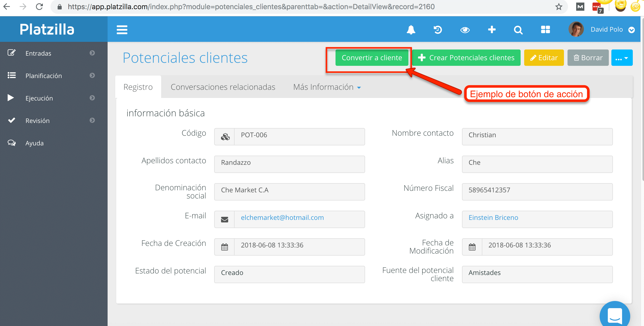The height and width of the screenshot is (326, 644).
Task: Expand the Más Información dropdown
Action: [327, 87]
